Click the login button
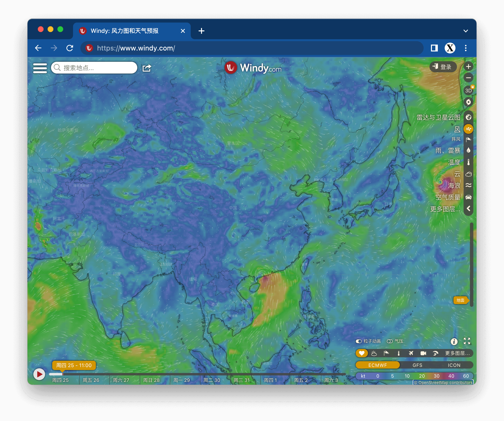This screenshot has height=421, width=504. point(443,67)
